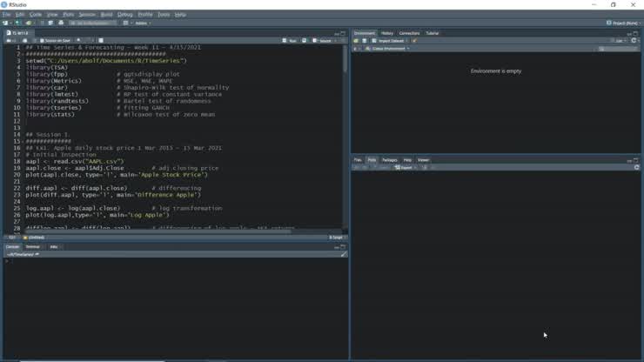Viewport: 644px width, 362px height.
Task: Run the current line with Run button
Action: [x=290, y=41]
